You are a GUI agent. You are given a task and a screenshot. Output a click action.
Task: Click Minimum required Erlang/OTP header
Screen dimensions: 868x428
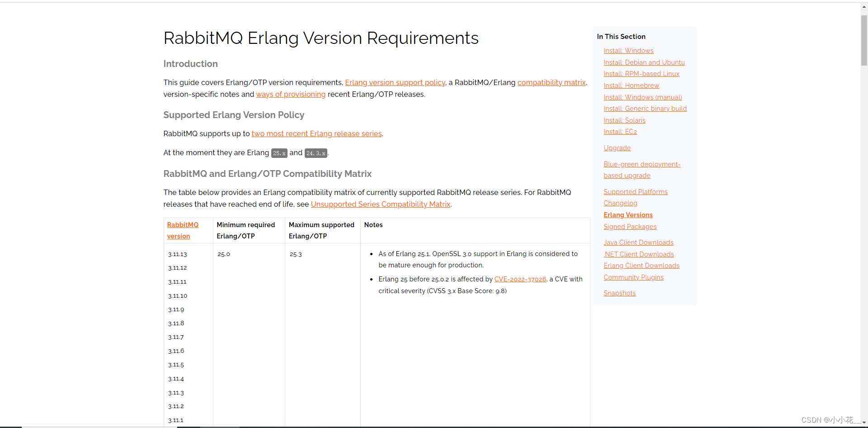(245, 230)
